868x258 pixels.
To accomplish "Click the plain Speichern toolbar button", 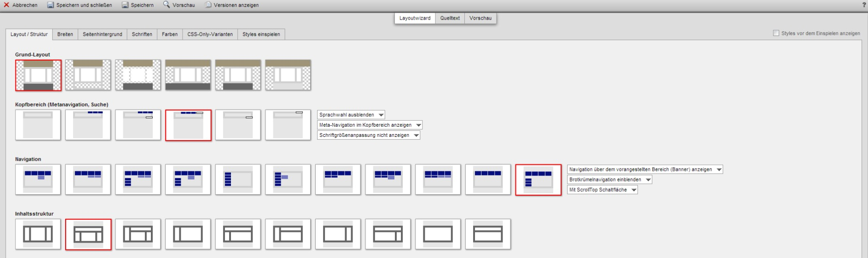I will pyautogui.click(x=138, y=5).
